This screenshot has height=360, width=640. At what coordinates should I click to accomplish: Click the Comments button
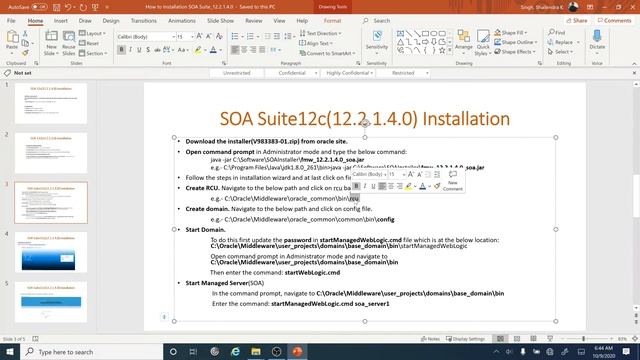pyautogui.click(x=614, y=20)
